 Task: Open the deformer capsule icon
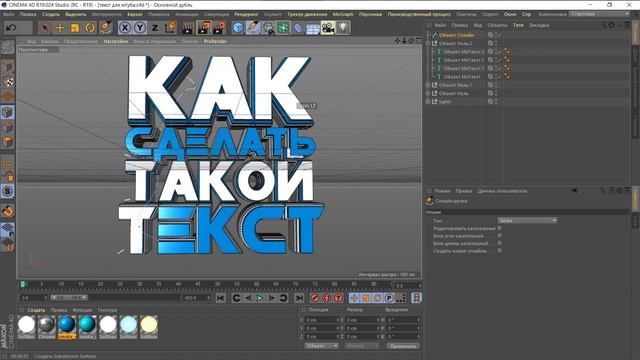pos(298,28)
